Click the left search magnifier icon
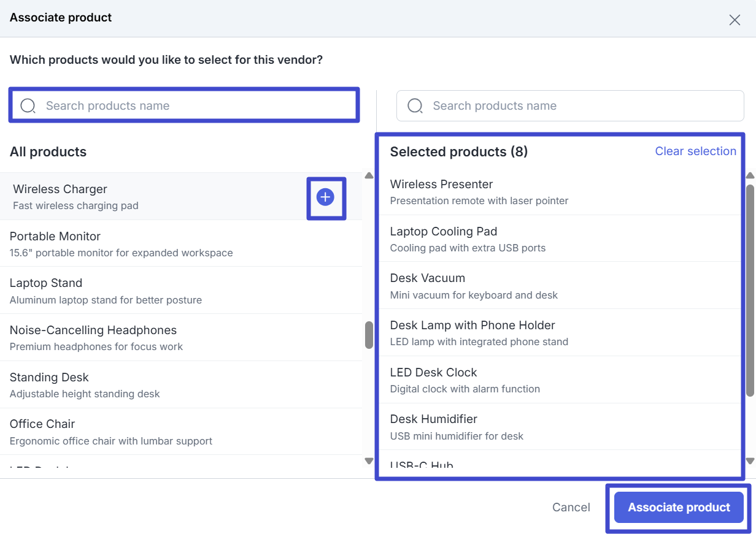Viewport: 756px width, 534px height. point(28,106)
